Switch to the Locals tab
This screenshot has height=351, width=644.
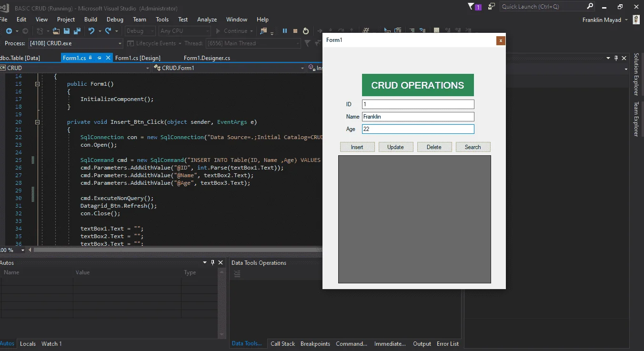coord(28,344)
